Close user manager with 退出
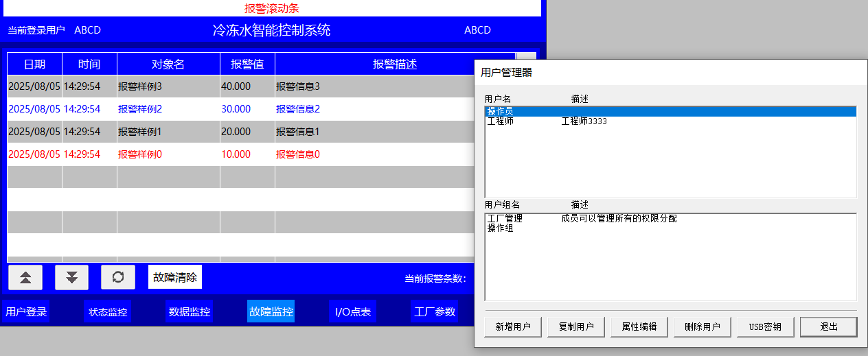 tap(829, 327)
